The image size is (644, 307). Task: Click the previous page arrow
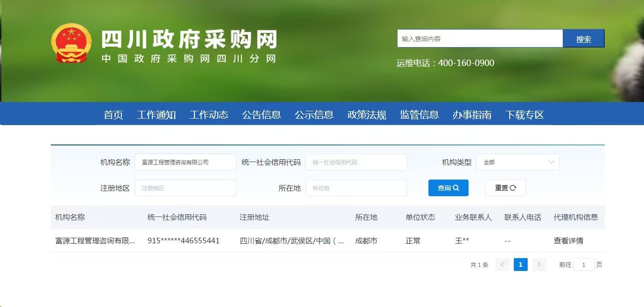[502, 265]
